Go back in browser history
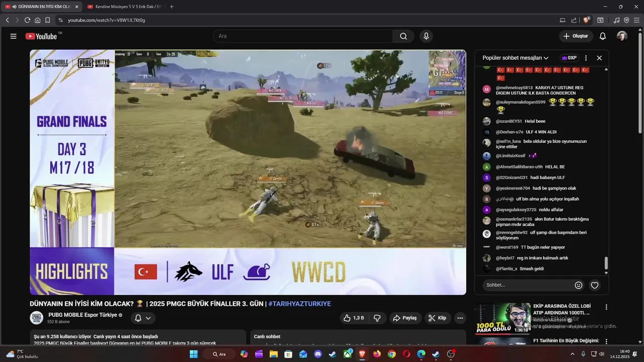644x362 pixels. click(7, 20)
